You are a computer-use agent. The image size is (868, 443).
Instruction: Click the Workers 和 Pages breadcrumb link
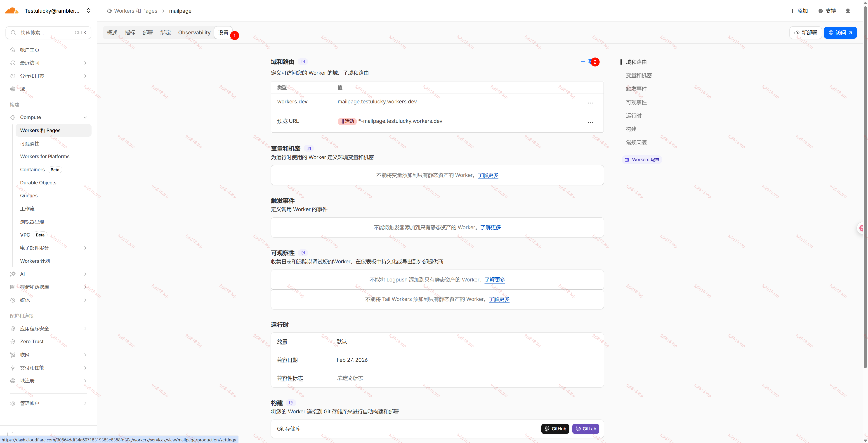135,11
